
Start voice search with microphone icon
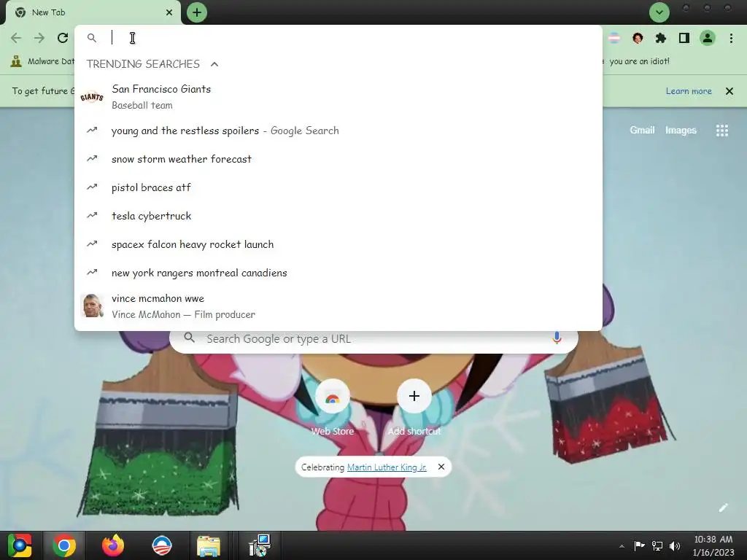pyautogui.click(x=557, y=338)
